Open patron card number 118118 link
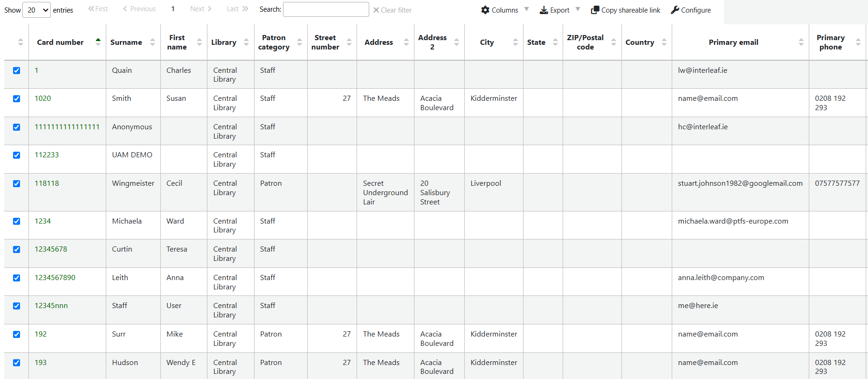This screenshot has width=868, height=379. click(x=47, y=183)
